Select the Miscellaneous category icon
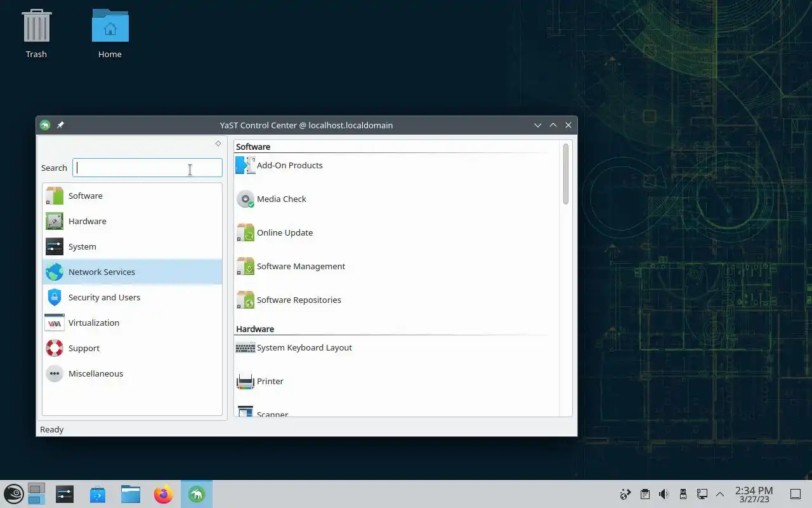The image size is (812, 508). 55,373
